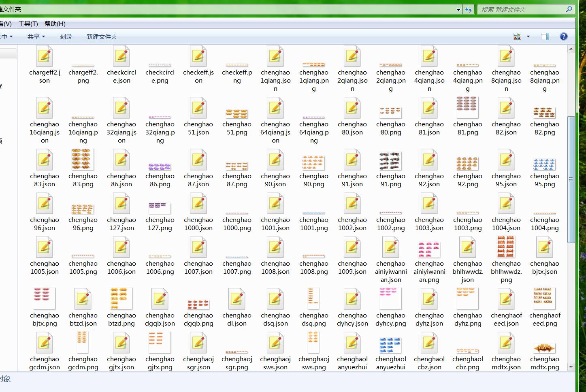The height and width of the screenshot is (392, 586).
Task: Toggle the preview pane button
Action: coord(545,36)
